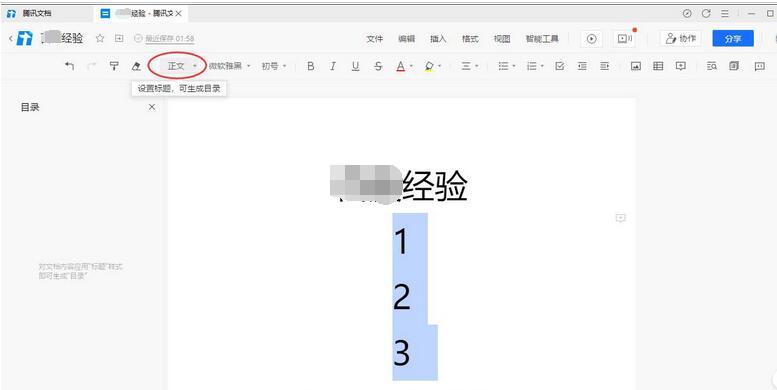Start the presentation play button
Screen dimensions: 777x390
591,39
